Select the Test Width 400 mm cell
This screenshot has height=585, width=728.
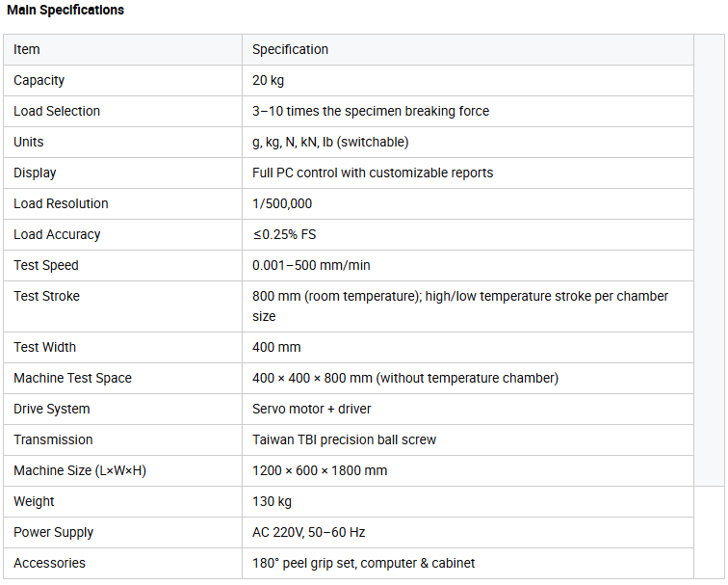click(468, 348)
